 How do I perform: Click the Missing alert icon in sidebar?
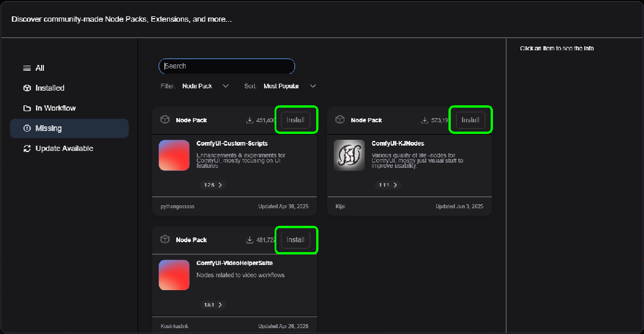click(27, 129)
